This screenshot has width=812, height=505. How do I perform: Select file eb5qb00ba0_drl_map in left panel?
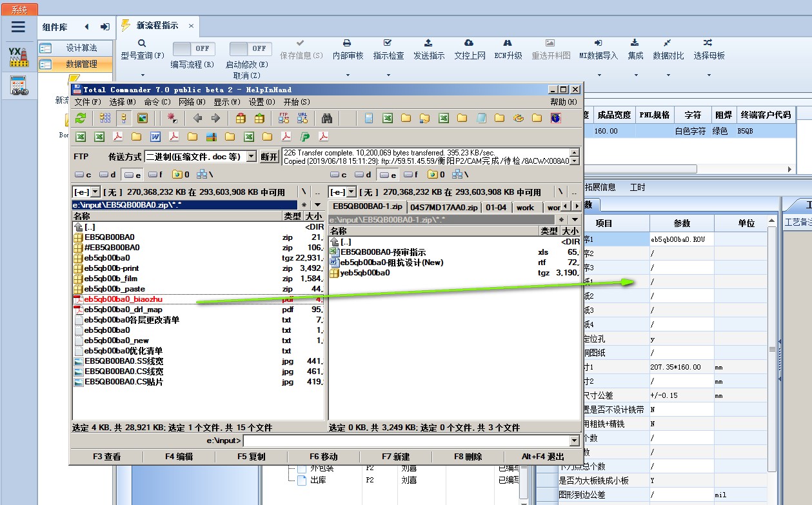coord(123,310)
